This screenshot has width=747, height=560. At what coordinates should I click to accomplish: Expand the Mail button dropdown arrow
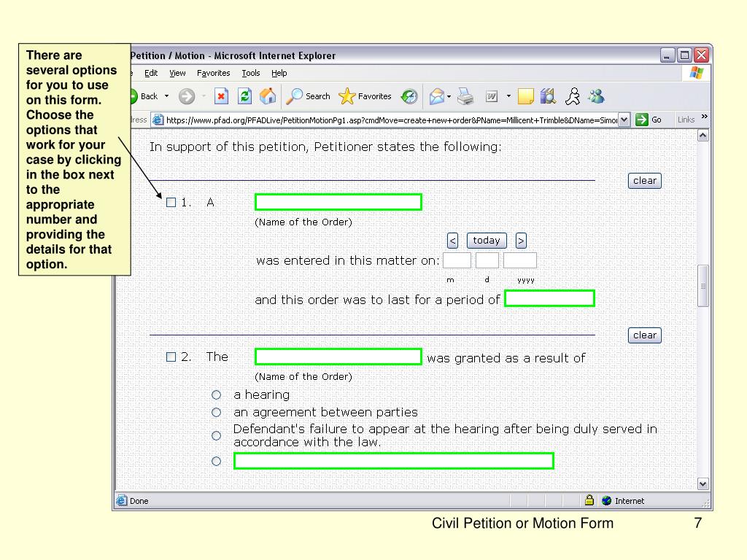pos(449,97)
